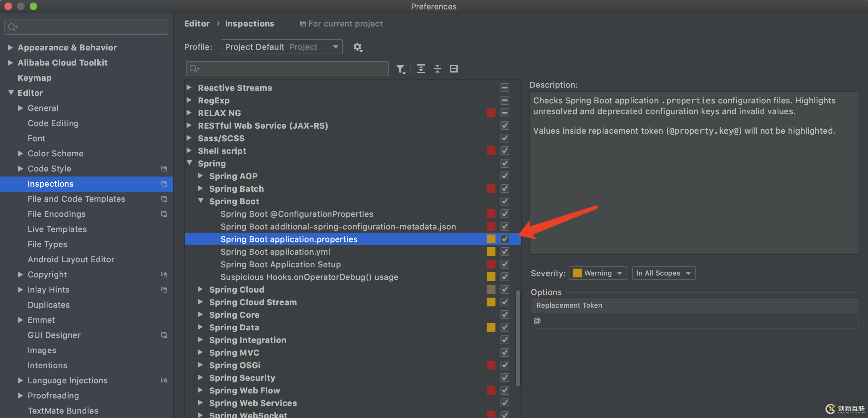This screenshot has height=418, width=868.
Task: Select Inspections menu item in left sidebar
Action: tap(50, 183)
